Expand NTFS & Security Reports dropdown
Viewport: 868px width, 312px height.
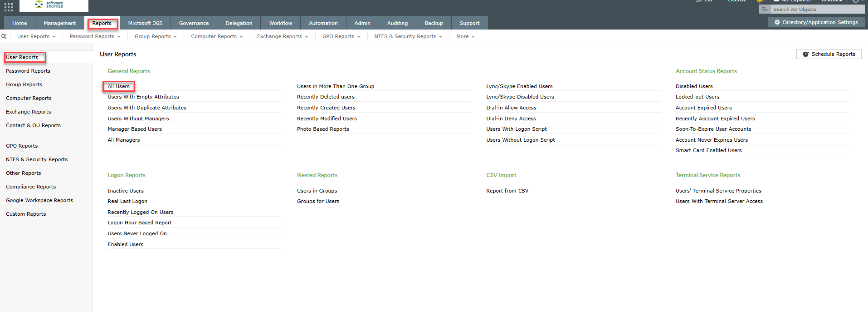(408, 36)
